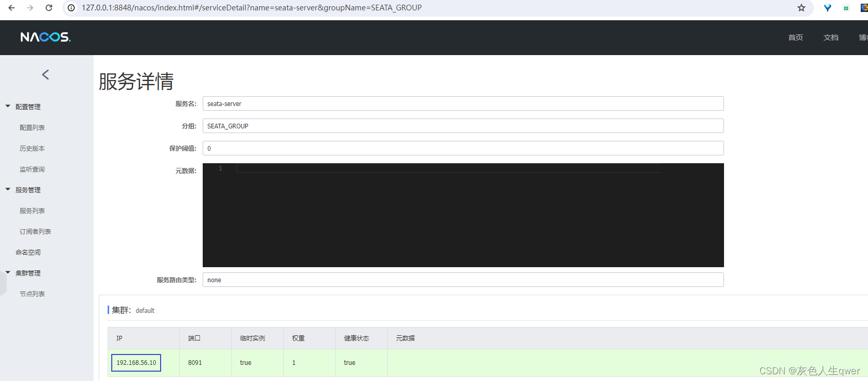Click the site info icon in address bar
868x381 pixels.
click(x=71, y=8)
